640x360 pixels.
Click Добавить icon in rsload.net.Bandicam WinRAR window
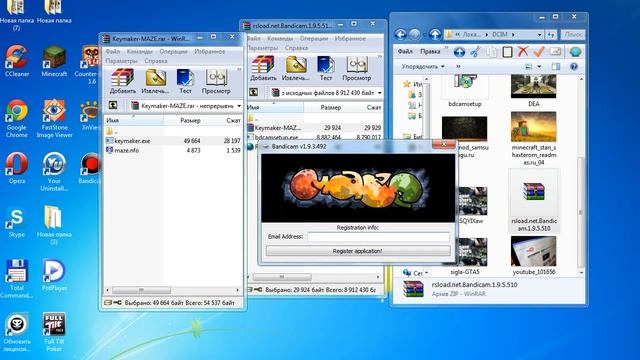pyautogui.click(x=263, y=68)
